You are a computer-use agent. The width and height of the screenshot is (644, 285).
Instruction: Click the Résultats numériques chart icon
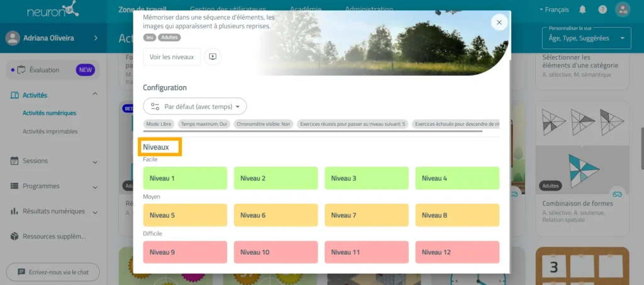pos(14,211)
